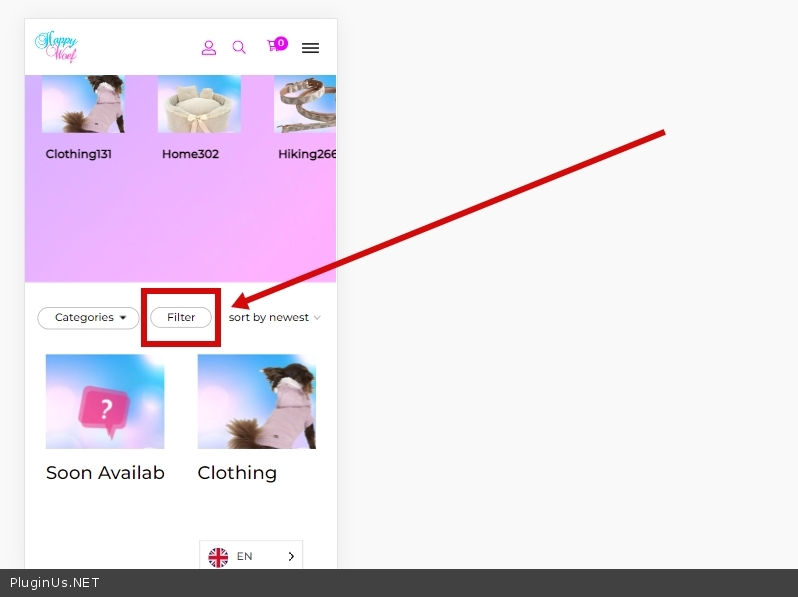
Task: Open the hamburger menu
Action: (x=310, y=47)
